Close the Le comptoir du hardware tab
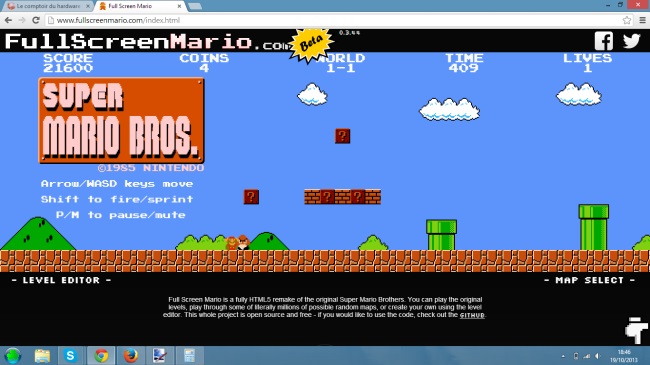Image resolution: width=650 pixels, height=365 pixels. pos(87,6)
